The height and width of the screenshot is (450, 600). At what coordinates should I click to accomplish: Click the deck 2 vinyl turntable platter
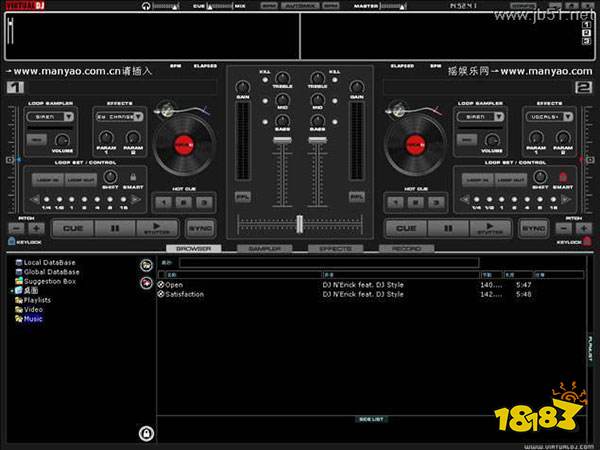tap(416, 145)
